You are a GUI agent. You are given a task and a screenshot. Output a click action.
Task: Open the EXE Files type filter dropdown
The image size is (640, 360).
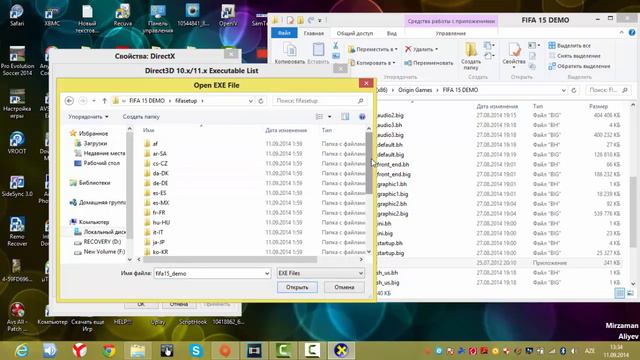click(x=320, y=273)
